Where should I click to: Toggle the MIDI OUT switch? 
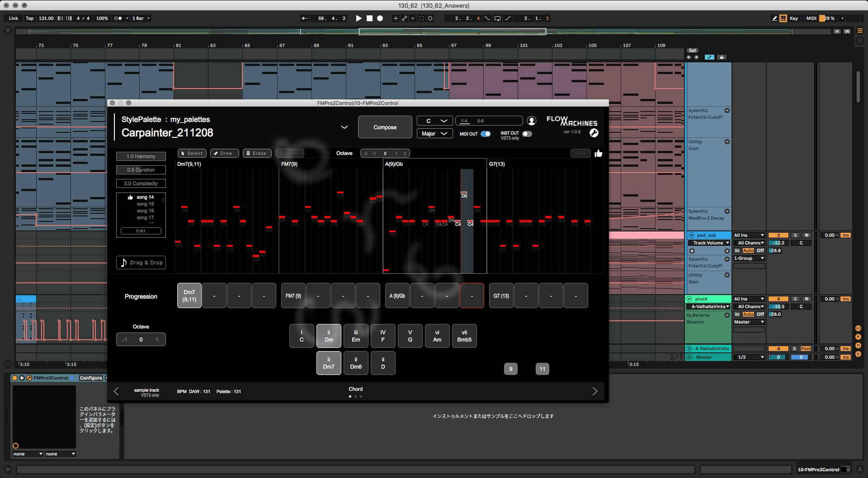pyautogui.click(x=486, y=134)
